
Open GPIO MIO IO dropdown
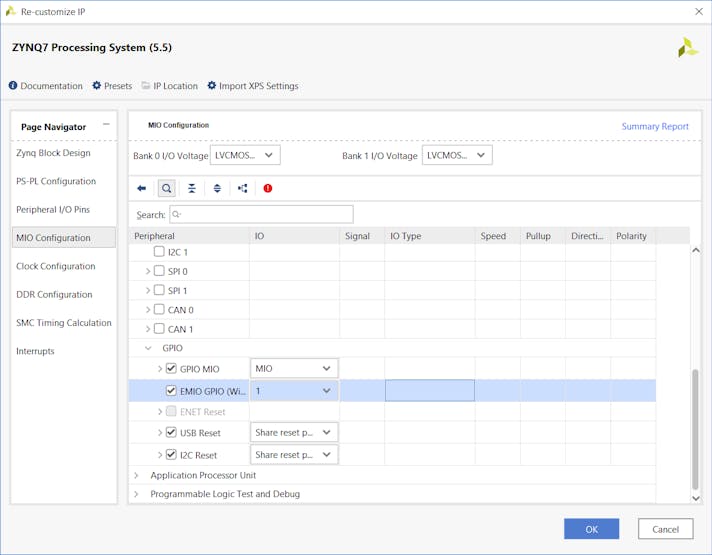pyautogui.click(x=294, y=368)
